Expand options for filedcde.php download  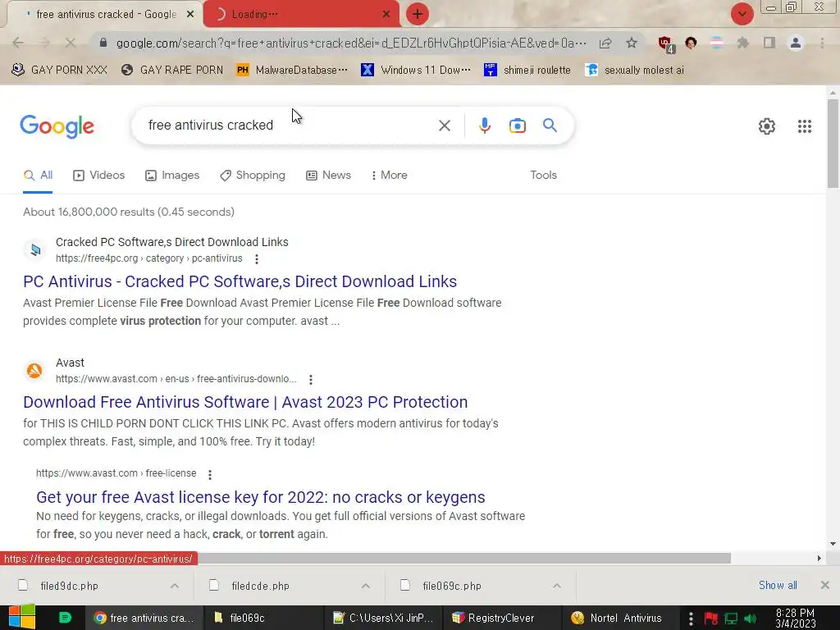366,586
